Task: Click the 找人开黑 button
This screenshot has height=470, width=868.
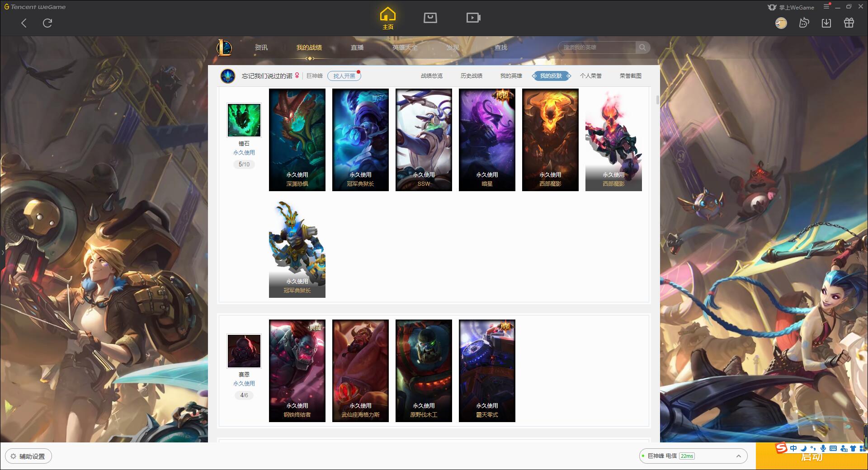Action: coord(344,76)
